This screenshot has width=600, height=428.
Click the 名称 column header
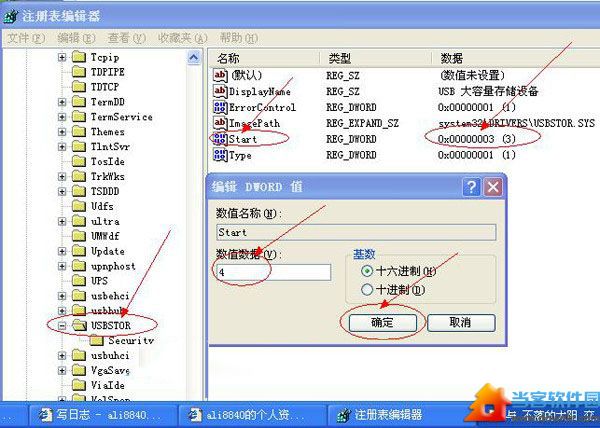pyautogui.click(x=264, y=59)
